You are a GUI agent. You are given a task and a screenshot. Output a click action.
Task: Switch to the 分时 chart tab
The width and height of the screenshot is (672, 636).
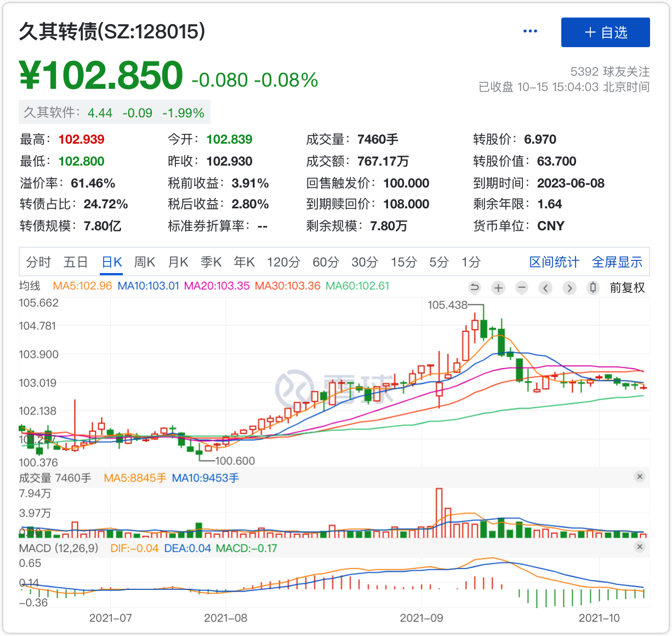(x=38, y=262)
